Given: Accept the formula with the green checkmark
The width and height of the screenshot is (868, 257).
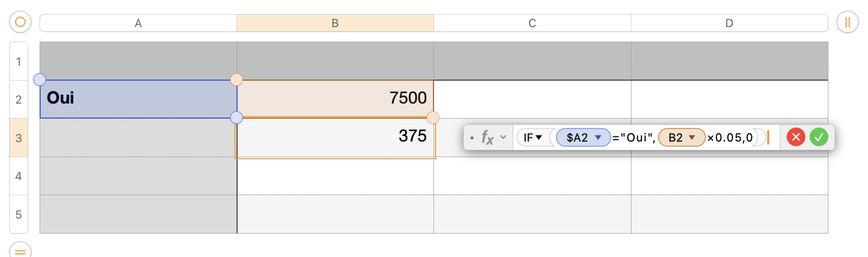Looking at the screenshot, I should 819,137.
